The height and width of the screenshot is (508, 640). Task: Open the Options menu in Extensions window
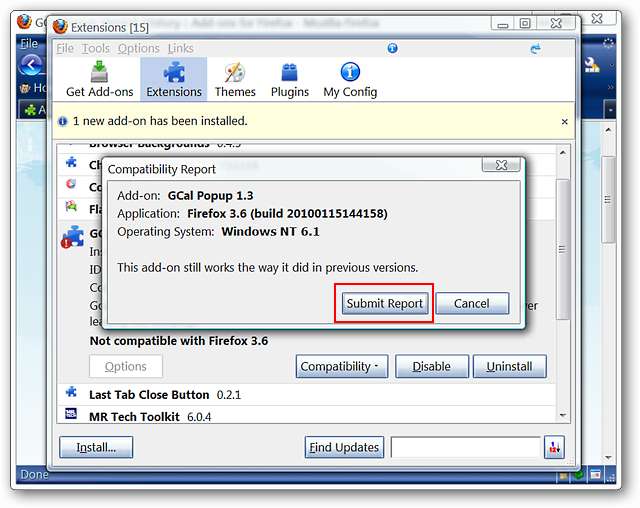(138, 49)
